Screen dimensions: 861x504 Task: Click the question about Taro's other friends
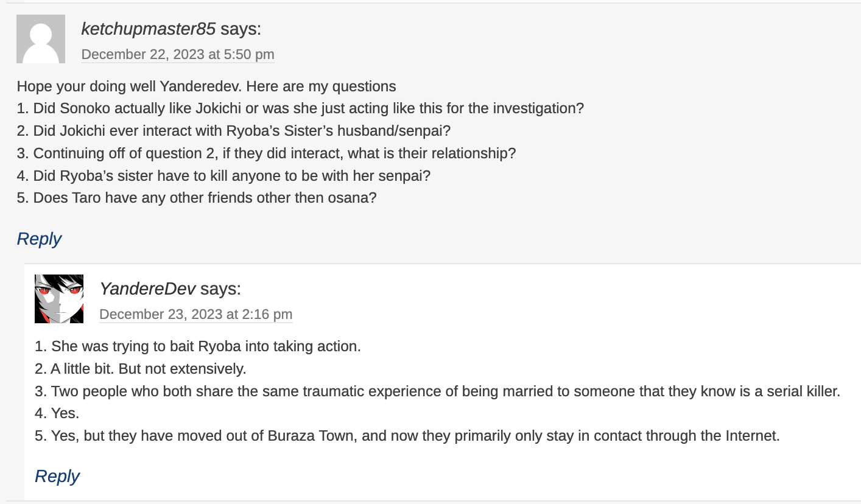pos(197,198)
